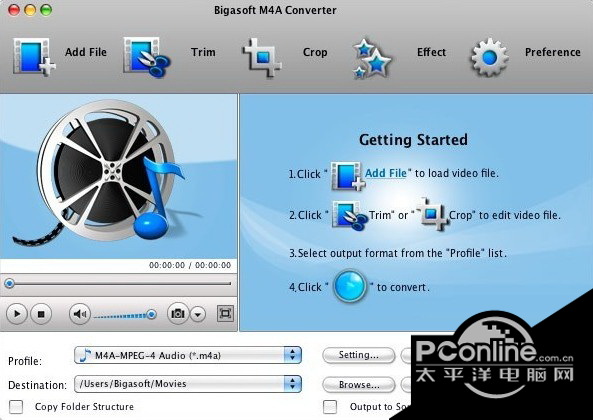Click the Destination: label
The height and width of the screenshot is (420, 593).
pyautogui.click(x=37, y=385)
